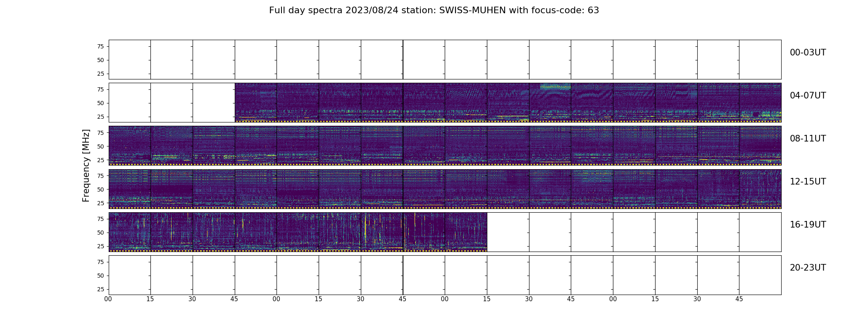
Task: Select the 25 MHz tick of 12-15UT row
Action: [x=100, y=203]
